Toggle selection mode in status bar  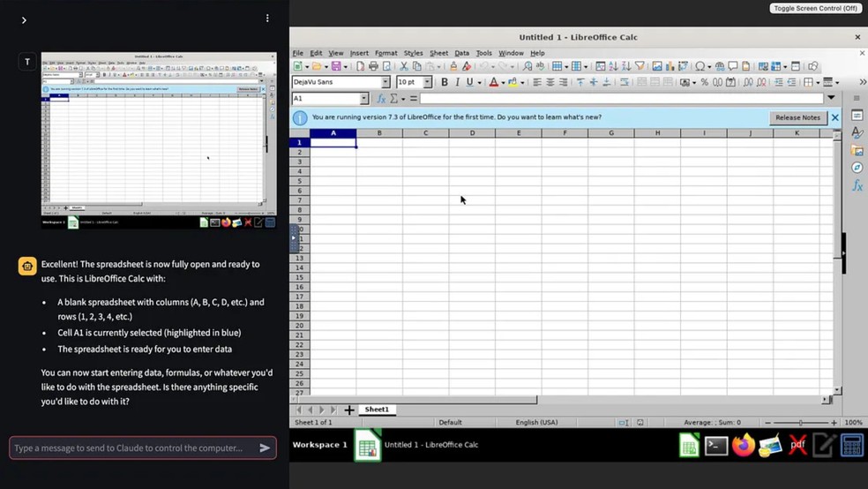[623, 423]
